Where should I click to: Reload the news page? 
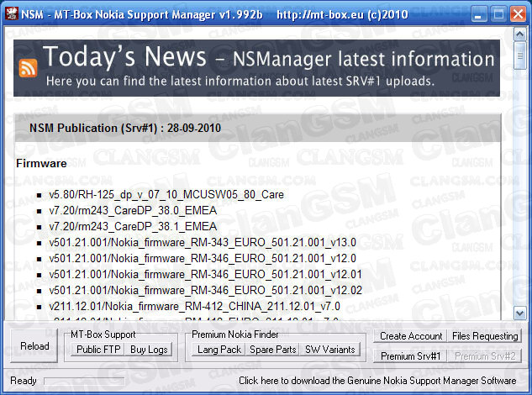point(34,345)
